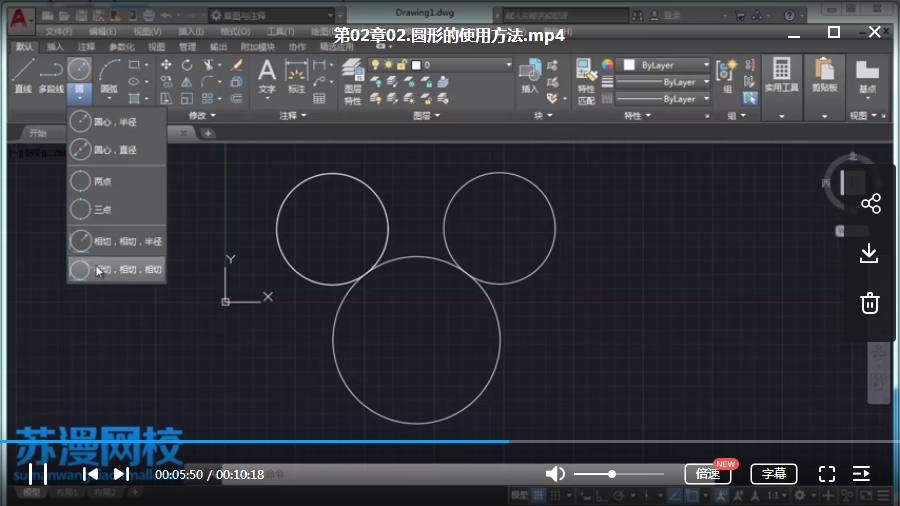The width and height of the screenshot is (900, 506).
Task: Click the video download icon
Action: click(869, 253)
